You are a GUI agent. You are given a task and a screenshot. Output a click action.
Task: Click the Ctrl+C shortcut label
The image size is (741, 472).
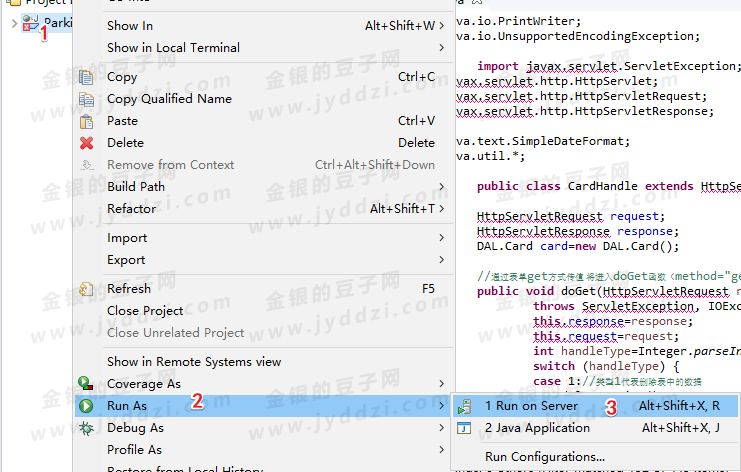[x=416, y=77]
